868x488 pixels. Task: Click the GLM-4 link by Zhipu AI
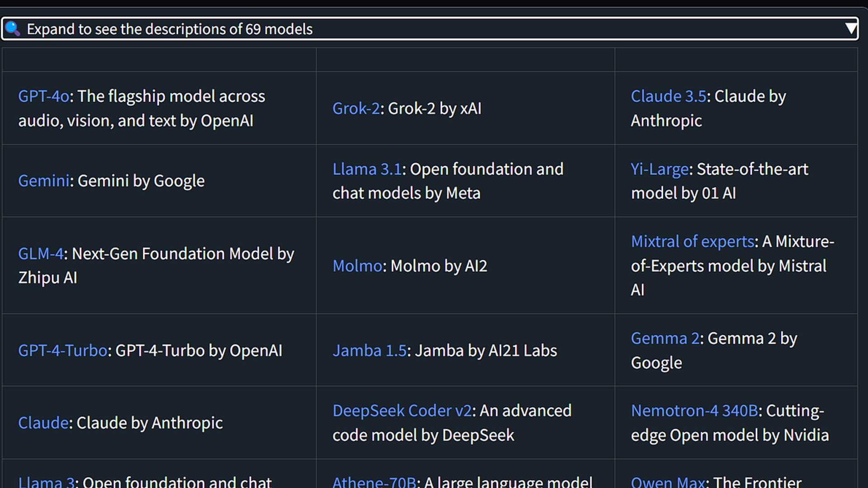point(40,253)
